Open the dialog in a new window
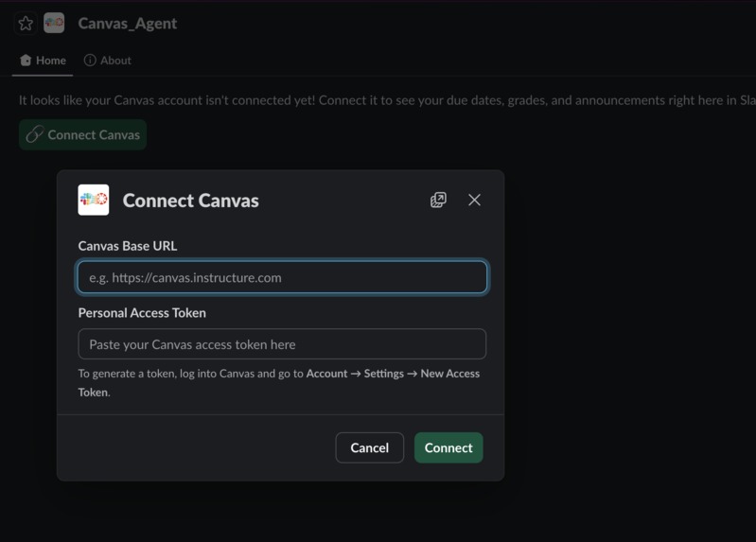 click(x=438, y=200)
